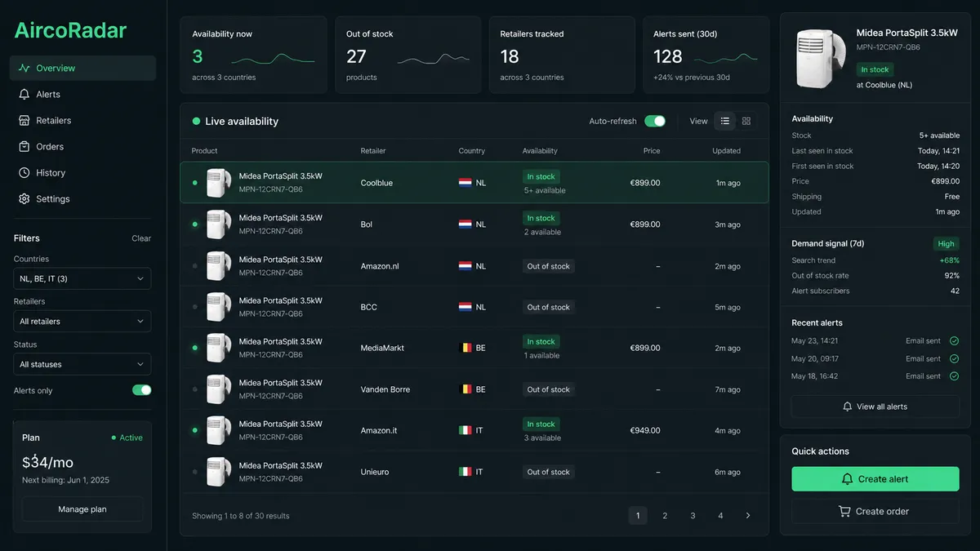Screen dimensions: 980x551
Task: Switch to list view icon
Action: click(724, 121)
